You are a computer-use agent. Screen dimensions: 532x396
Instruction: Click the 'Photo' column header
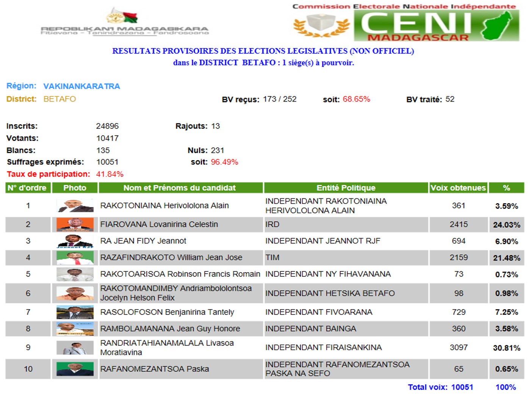tap(75, 188)
